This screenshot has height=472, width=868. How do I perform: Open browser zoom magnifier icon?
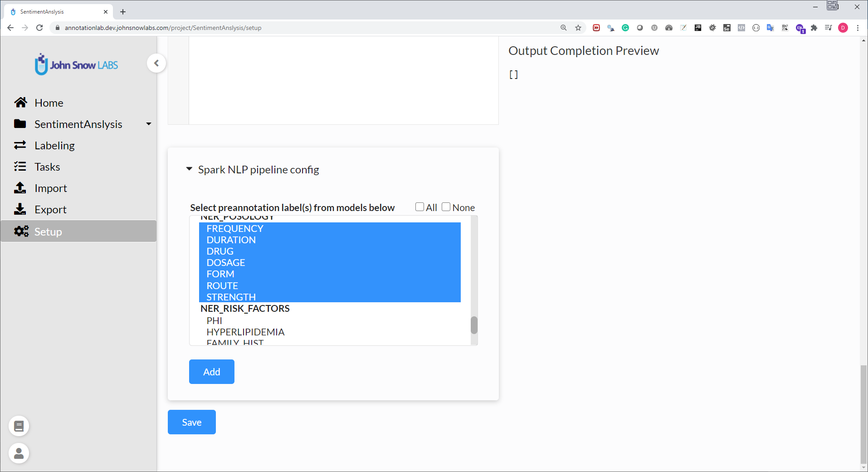click(564, 28)
